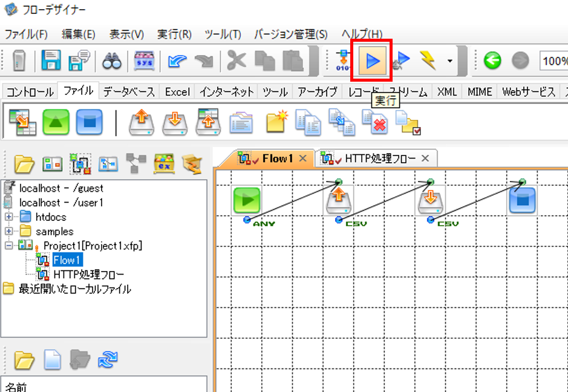568x392 pixels.
Task: Click the gray forward arrow button
Action: tap(520, 60)
